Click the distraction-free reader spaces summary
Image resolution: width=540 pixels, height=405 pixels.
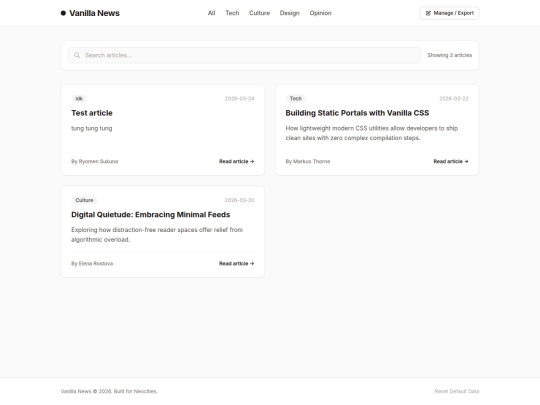tap(157, 235)
